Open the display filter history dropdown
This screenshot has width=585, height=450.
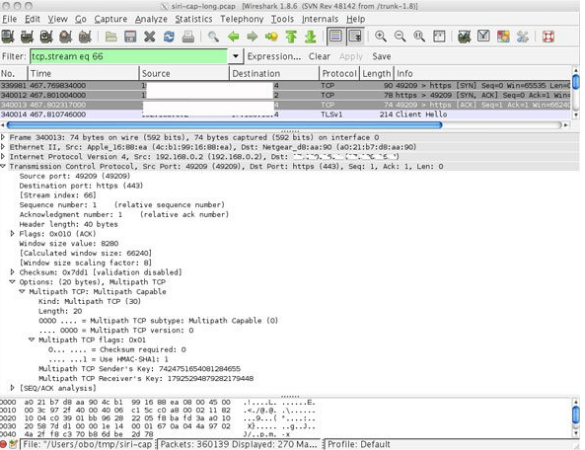click(x=236, y=56)
